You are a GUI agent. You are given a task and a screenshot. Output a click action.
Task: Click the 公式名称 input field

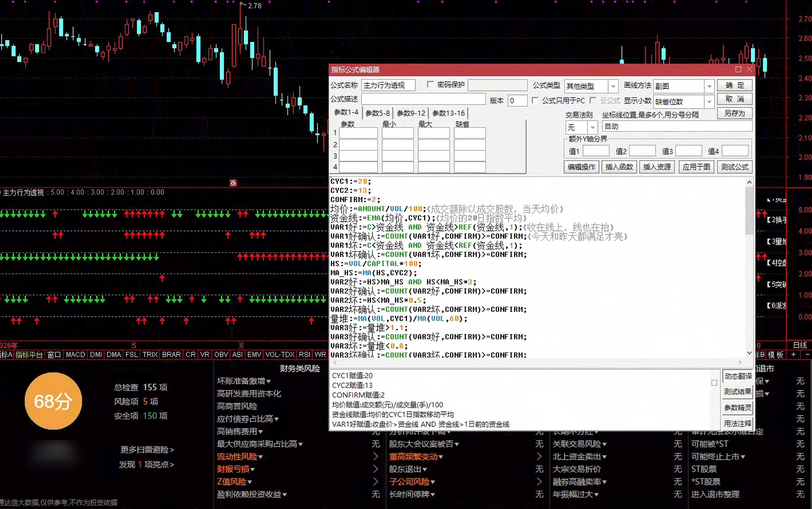click(388, 85)
